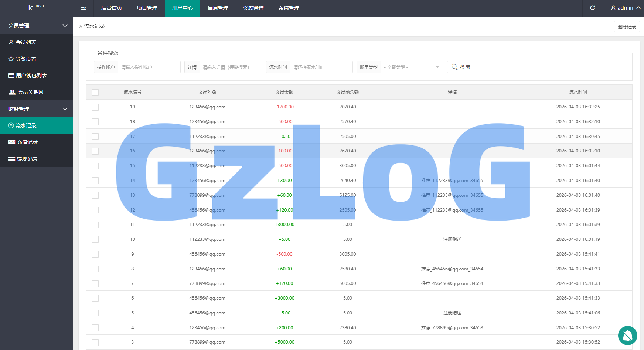The image size is (644, 350).
Task: Click the 搜索 search button
Action: coord(460,67)
